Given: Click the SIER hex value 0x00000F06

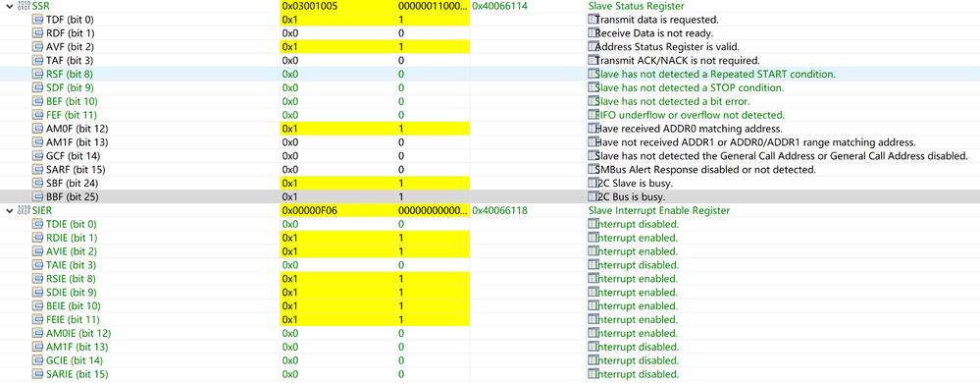Looking at the screenshot, I should click(310, 211).
